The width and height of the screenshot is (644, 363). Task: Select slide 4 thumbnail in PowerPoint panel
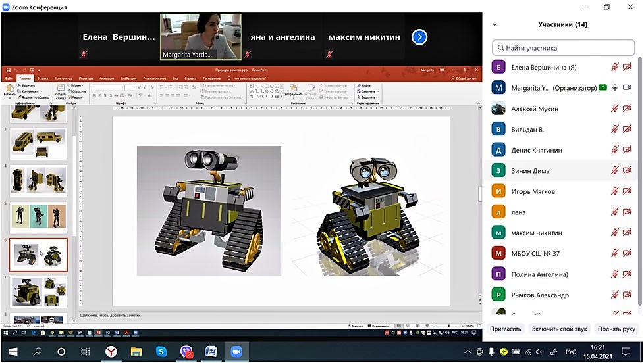point(38,180)
